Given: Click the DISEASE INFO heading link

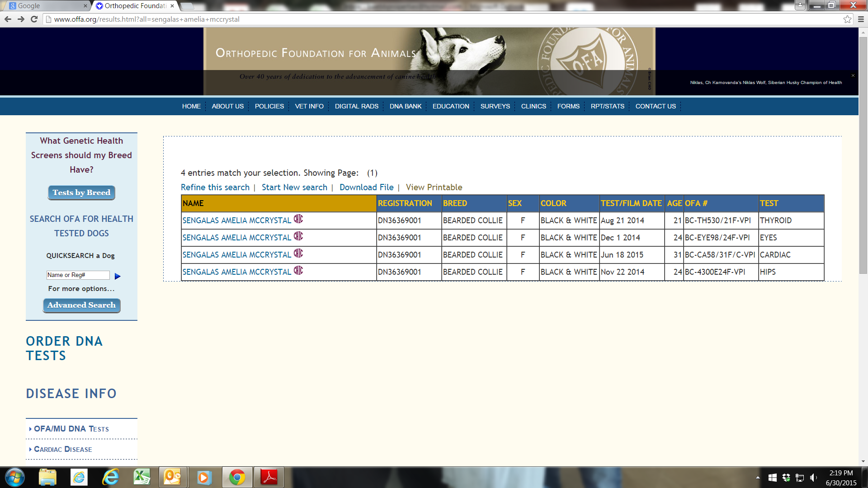Looking at the screenshot, I should click(x=71, y=394).
